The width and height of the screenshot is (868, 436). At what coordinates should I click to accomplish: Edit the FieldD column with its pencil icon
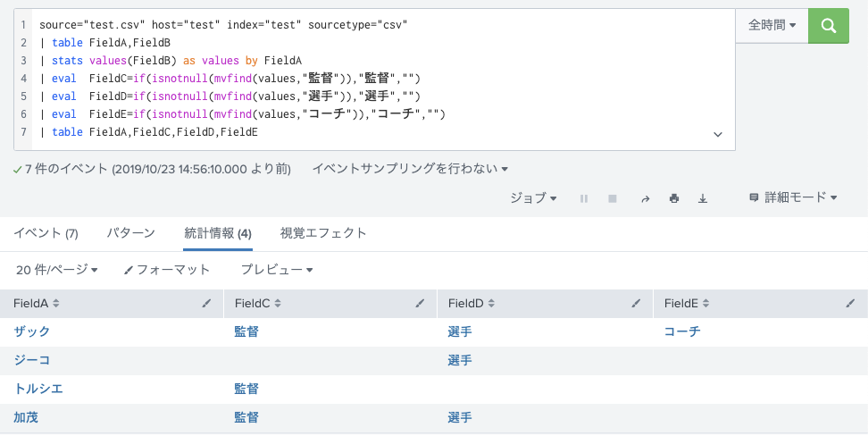coord(636,303)
